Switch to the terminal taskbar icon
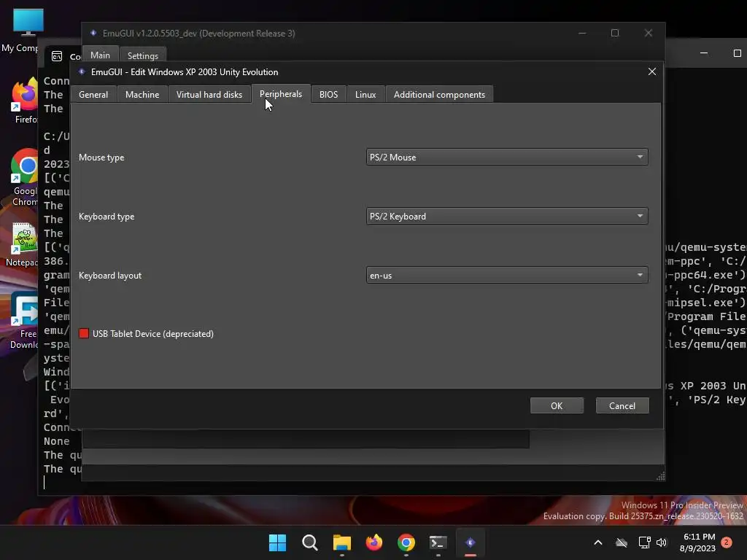The height and width of the screenshot is (560, 747). 438,542
